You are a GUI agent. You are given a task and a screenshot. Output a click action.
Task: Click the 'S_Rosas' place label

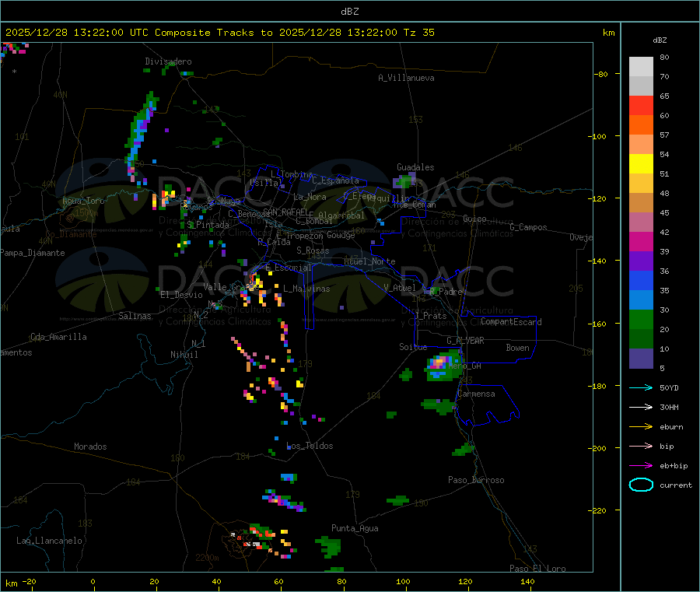click(313, 250)
